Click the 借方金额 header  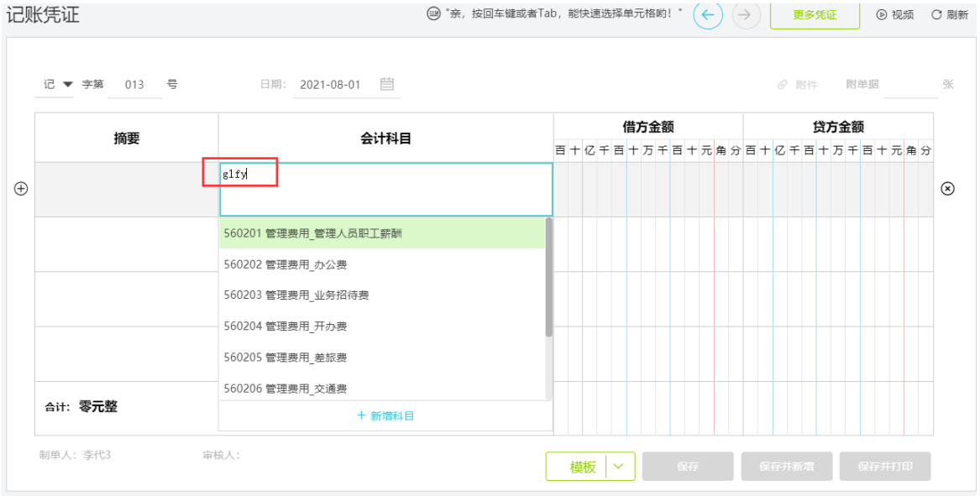click(648, 127)
